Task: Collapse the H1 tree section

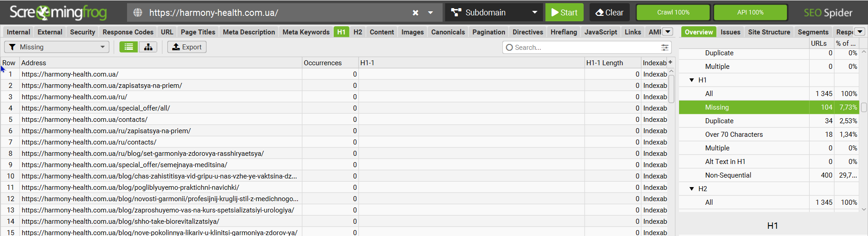Action: point(692,80)
